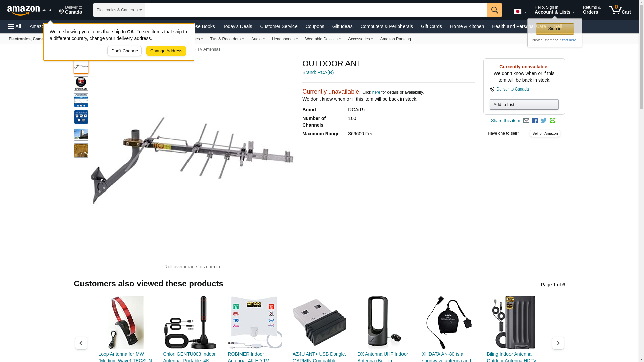Screen dimensions: 644x362
Task: Click the Amazon.co.jp logo
Action: 29,10
